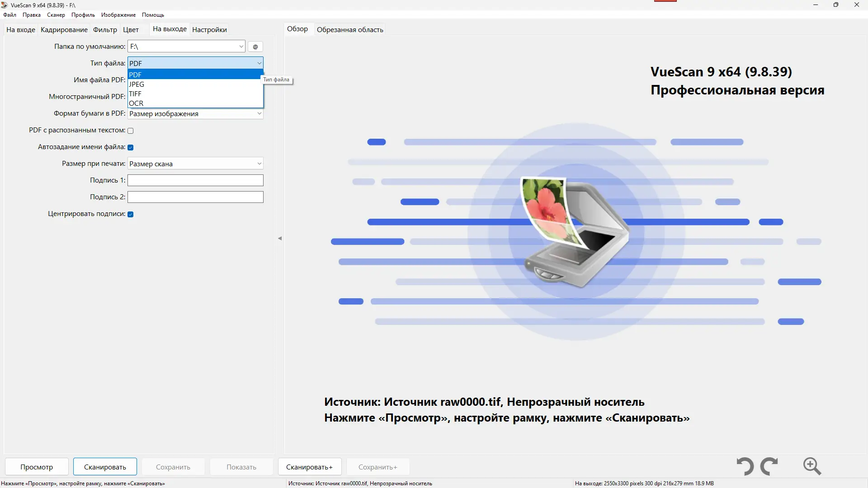Select TIFF in the file type list

click(136, 94)
